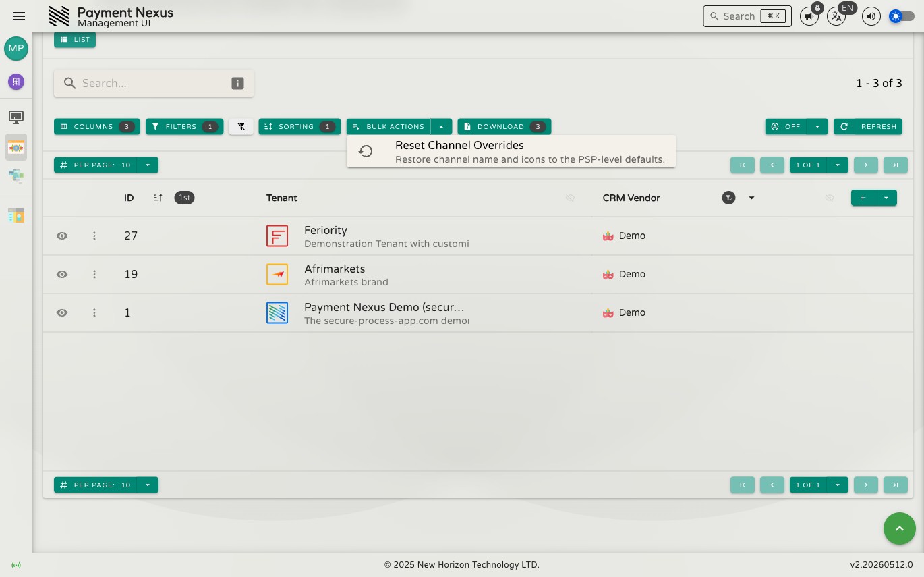Open row actions for Afrimarkets

pos(94,274)
